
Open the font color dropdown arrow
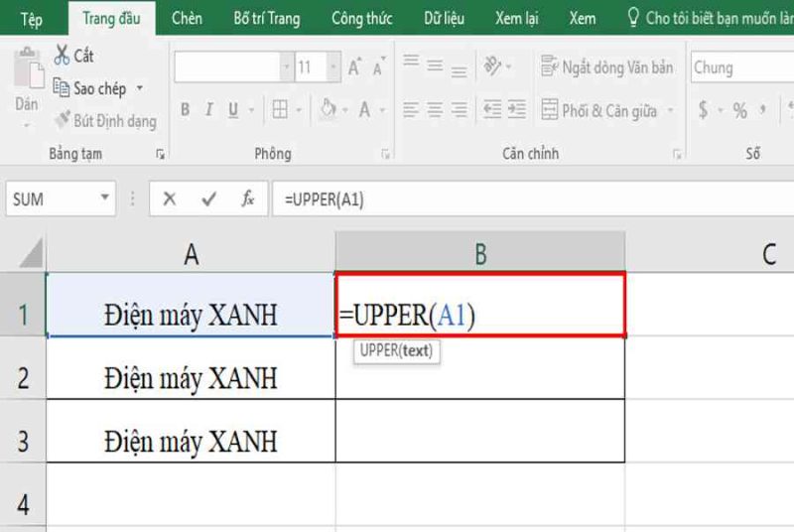coord(383,110)
